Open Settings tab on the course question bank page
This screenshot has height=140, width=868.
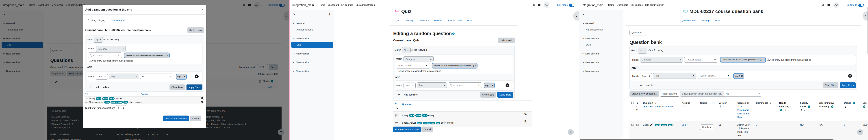[x=706, y=21]
